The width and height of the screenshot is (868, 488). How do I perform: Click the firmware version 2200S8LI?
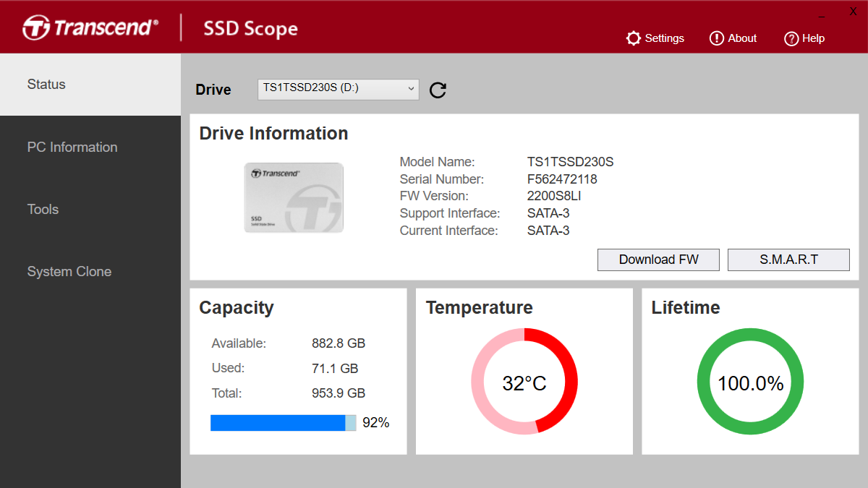pos(554,197)
